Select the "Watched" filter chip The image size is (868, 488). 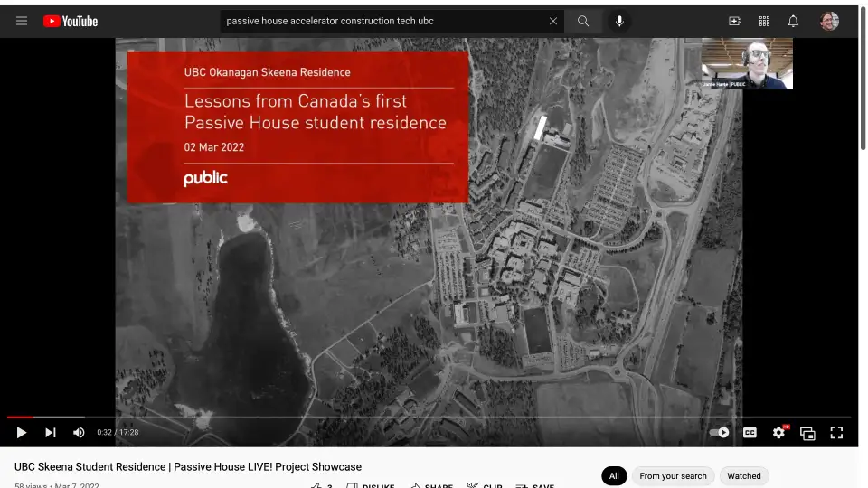tap(744, 476)
